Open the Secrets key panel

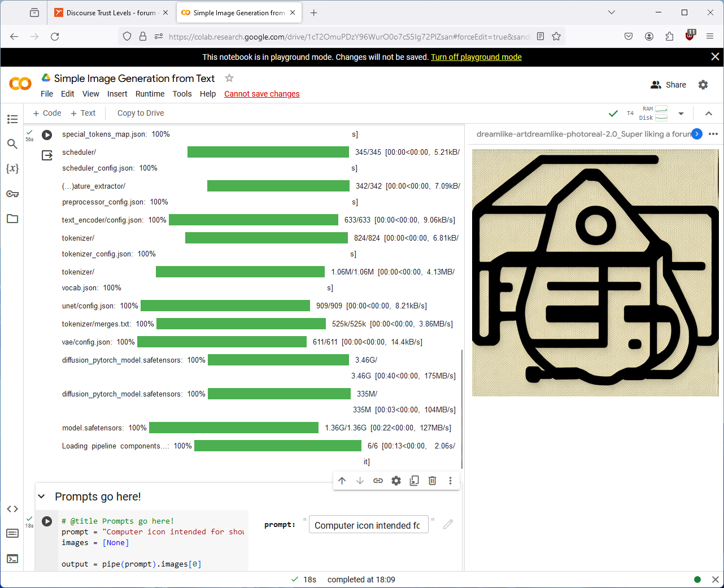coord(12,194)
